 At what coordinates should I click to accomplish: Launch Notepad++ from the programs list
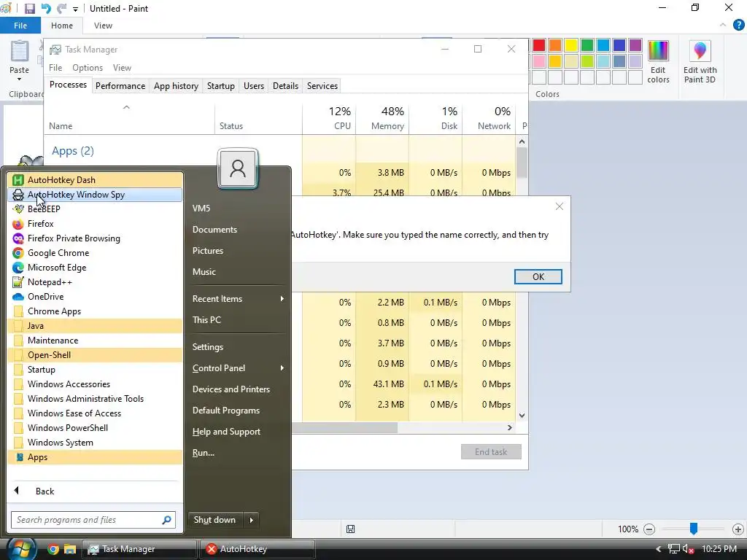click(95, 282)
